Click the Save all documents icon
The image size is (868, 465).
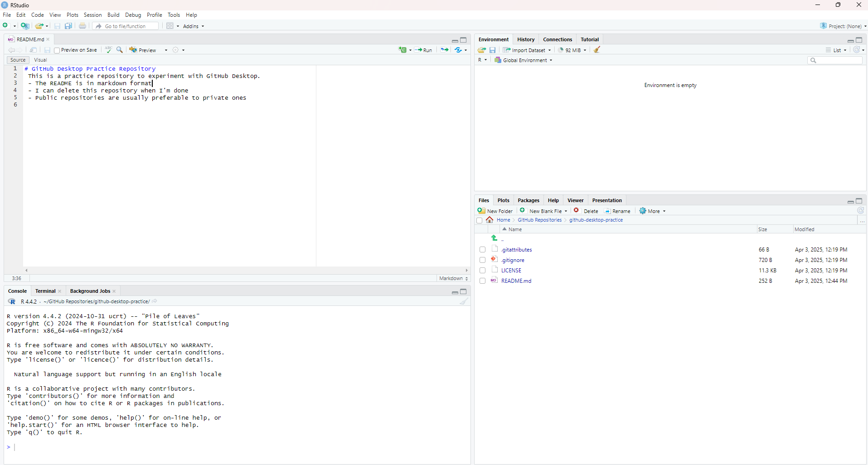click(68, 26)
